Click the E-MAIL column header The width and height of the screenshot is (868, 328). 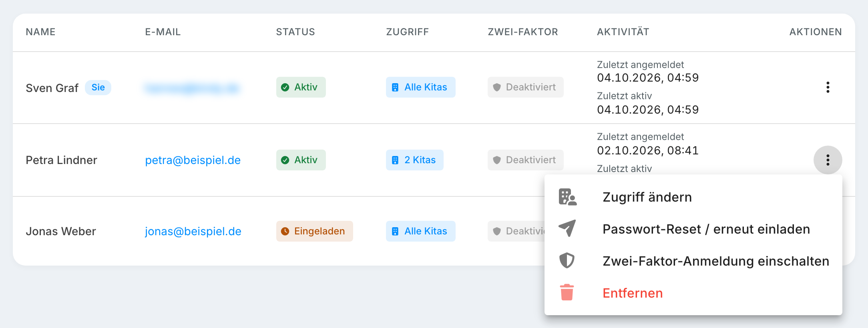[x=163, y=32]
